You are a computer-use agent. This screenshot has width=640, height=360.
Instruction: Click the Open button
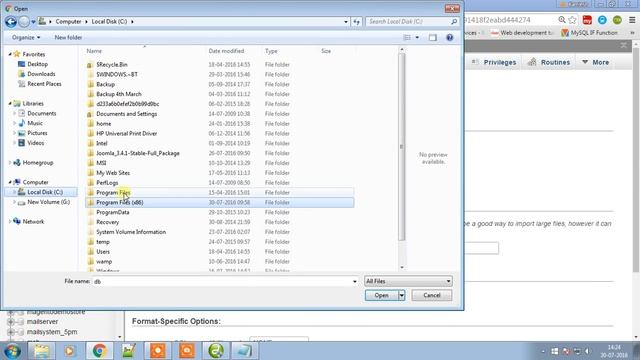[382, 296]
